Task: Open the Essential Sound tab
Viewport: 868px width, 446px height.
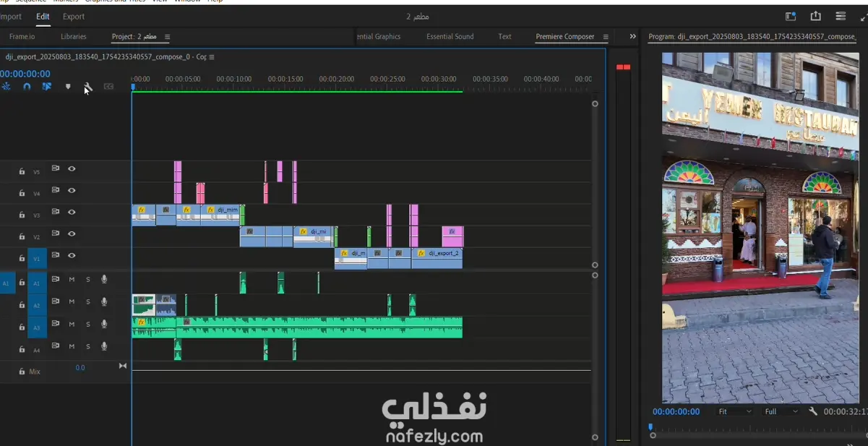Action: [450, 36]
